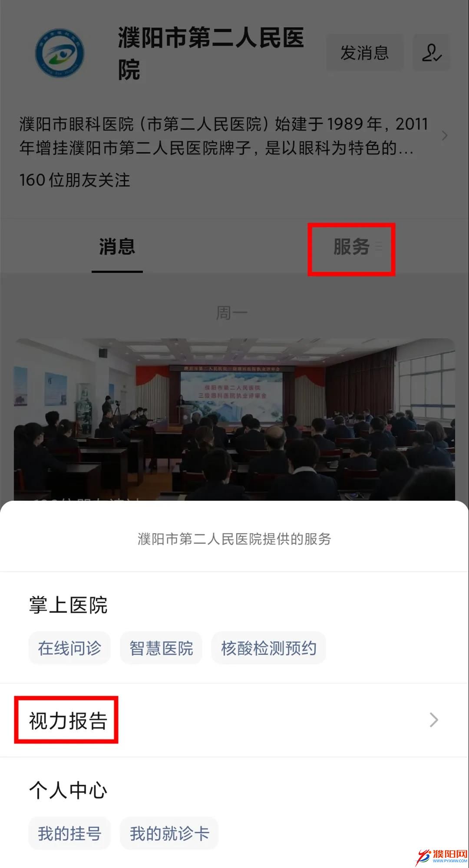Screen dimensions: 469x868
Task: Tap the small menu icon beside 服务
Action: click(x=379, y=247)
